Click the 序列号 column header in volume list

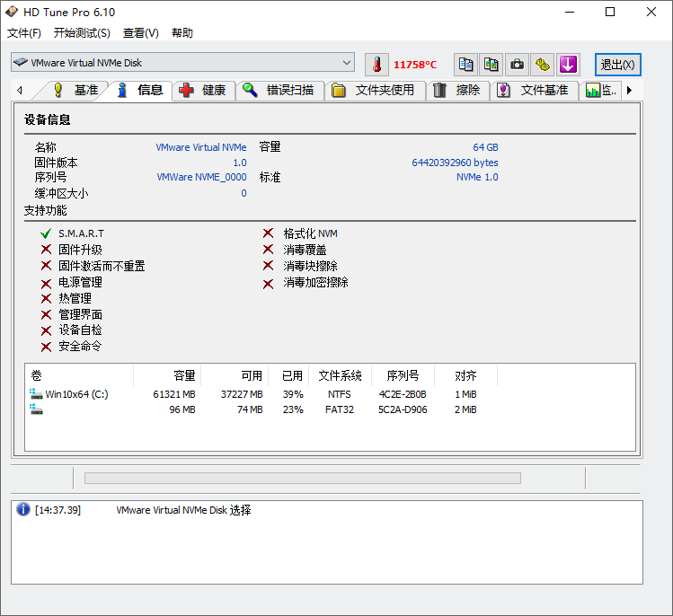403,375
